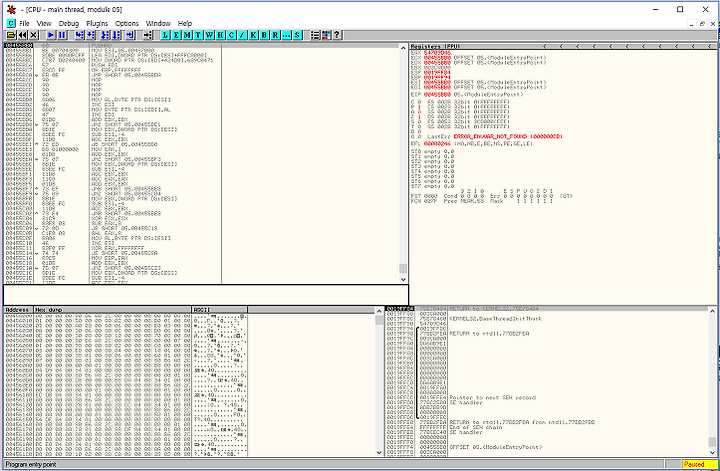Image resolution: width=720 pixels, height=471 pixels.
Task: Show the Log window with L icon
Action: (x=165, y=35)
